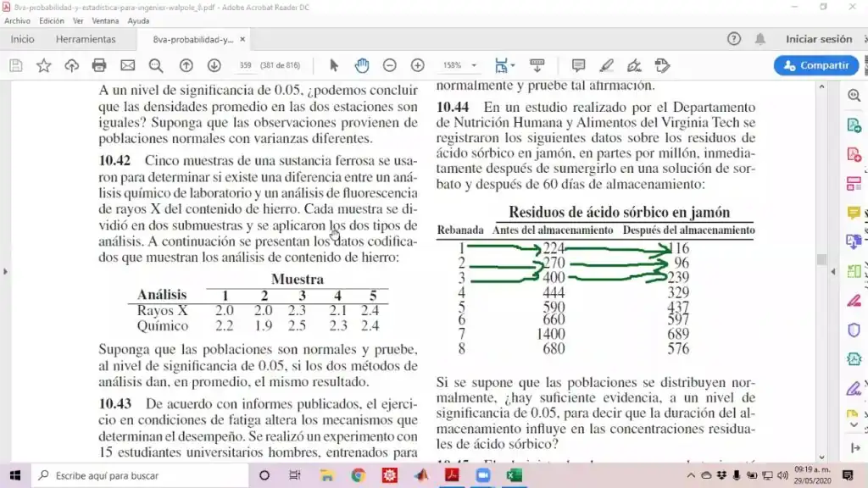Show more tools with right panel down chevron
Image resolution: width=868 pixels, height=488 pixels.
pos(854,425)
